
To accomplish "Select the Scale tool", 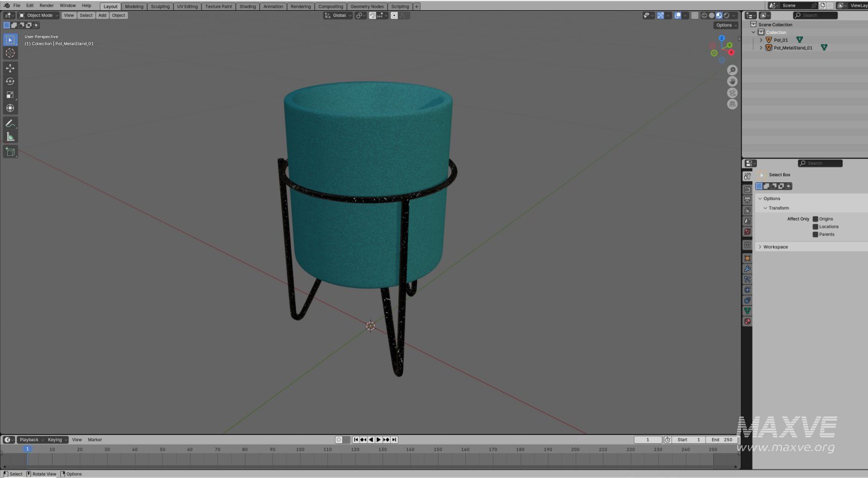I will pyautogui.click(x=10, y=94).
